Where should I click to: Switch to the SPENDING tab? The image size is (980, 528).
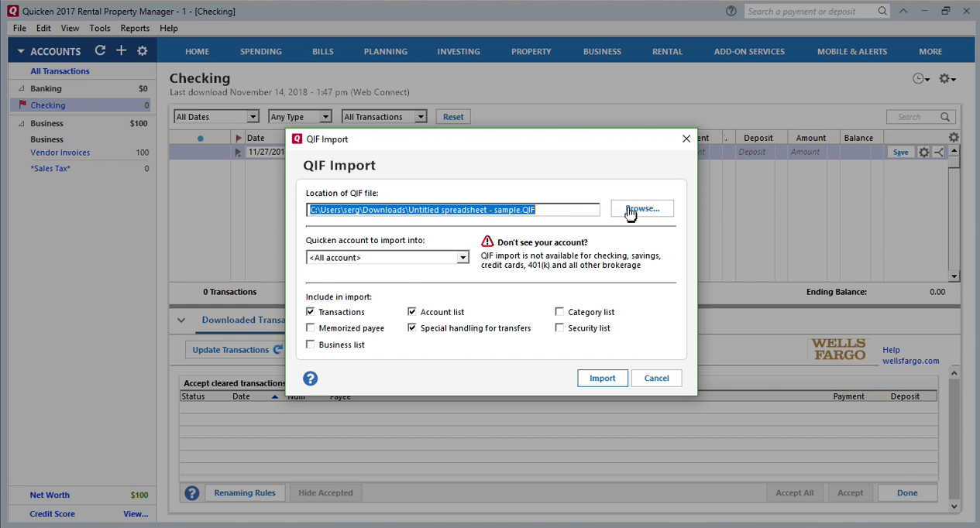[x=261, y=51]
